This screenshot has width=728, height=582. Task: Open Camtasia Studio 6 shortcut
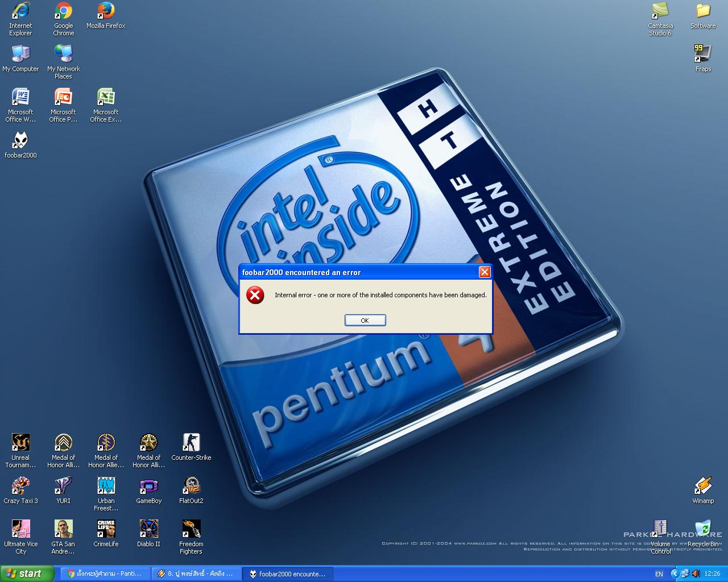660,19
